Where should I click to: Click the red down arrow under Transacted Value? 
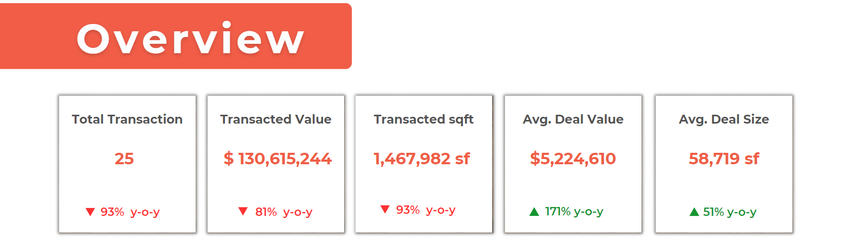[x=243, y=211]
